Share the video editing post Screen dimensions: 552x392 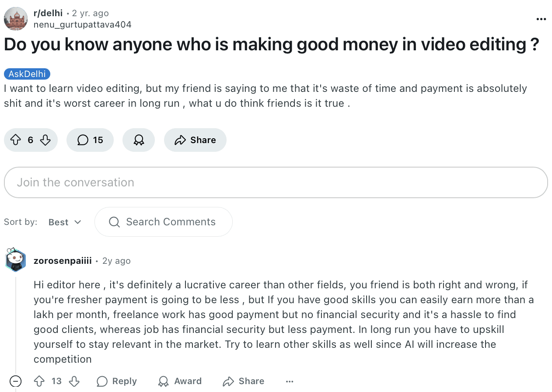[195, 140]
